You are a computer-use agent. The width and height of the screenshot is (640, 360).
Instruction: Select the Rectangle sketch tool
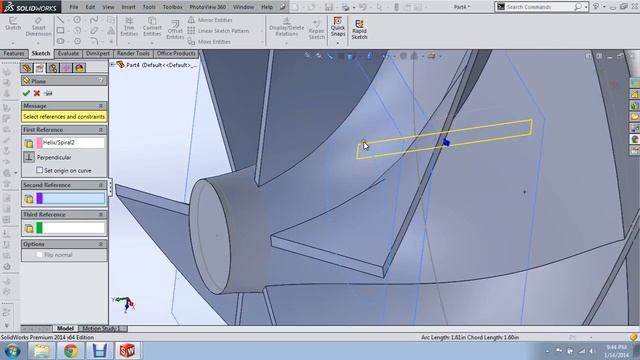60,31
